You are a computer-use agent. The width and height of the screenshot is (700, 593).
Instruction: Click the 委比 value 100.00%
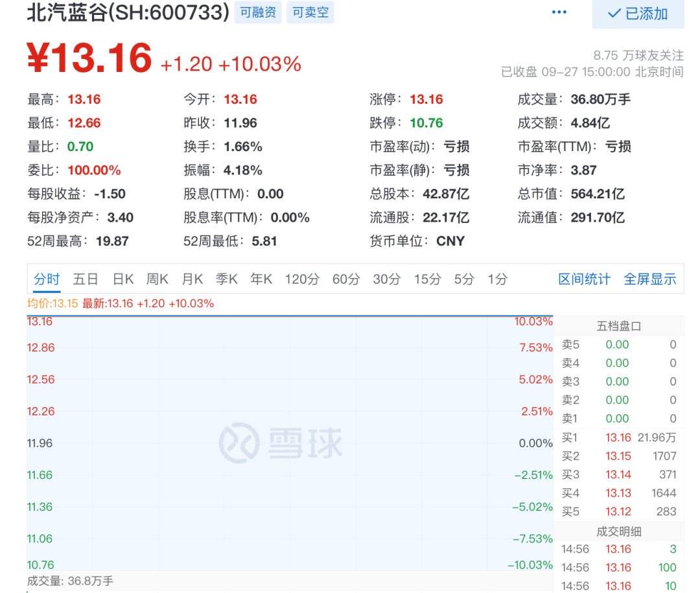pos(94,170)
